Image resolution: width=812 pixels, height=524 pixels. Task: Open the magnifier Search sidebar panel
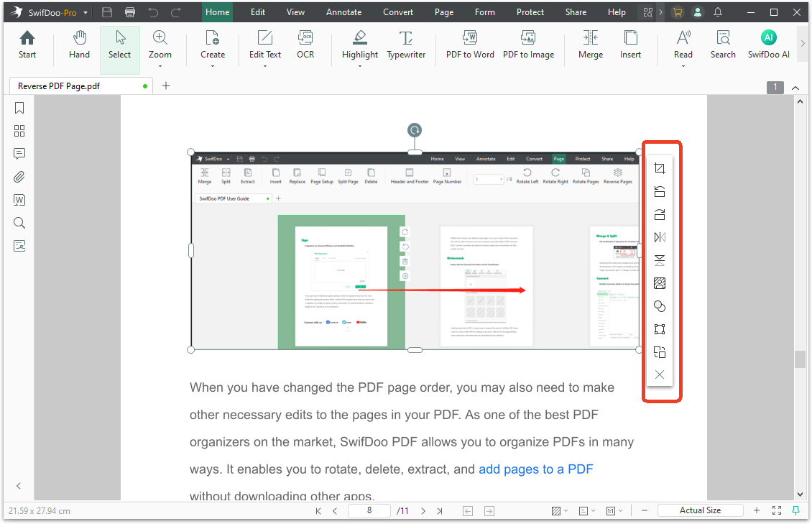[19, 223]
